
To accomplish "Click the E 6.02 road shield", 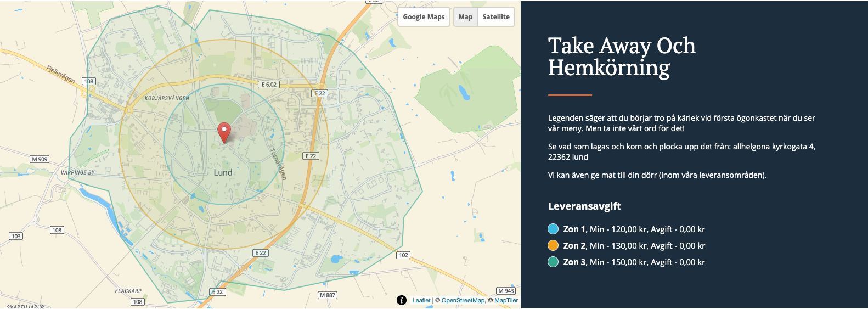I will (x=269, y=85).
